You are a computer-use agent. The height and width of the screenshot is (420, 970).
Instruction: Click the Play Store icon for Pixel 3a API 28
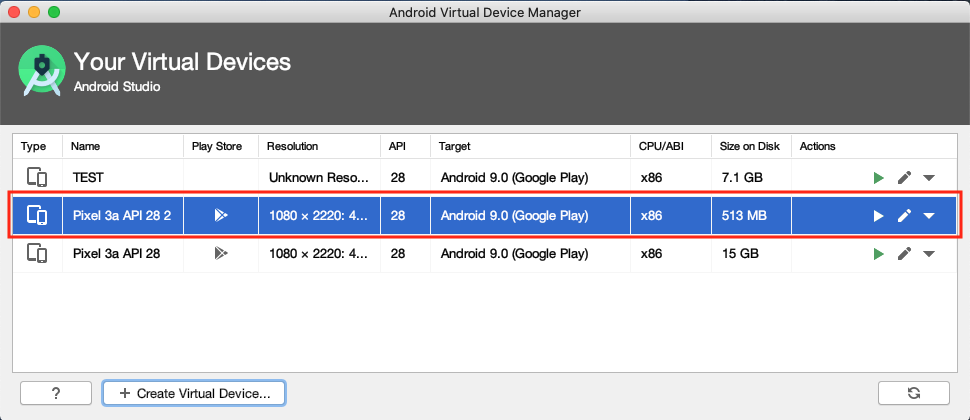coord(221,254)
